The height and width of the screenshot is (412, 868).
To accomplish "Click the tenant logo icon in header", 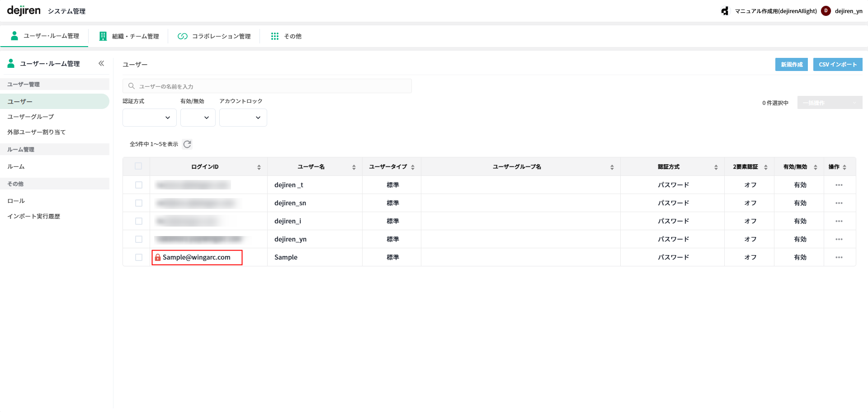I will tap(725, 11).
